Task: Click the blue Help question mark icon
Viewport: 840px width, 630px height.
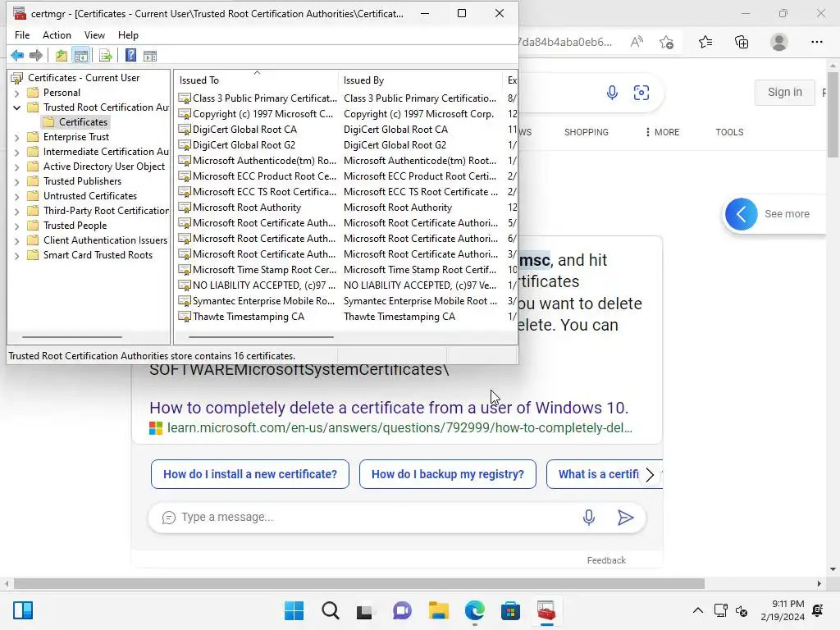Action: 130,55
